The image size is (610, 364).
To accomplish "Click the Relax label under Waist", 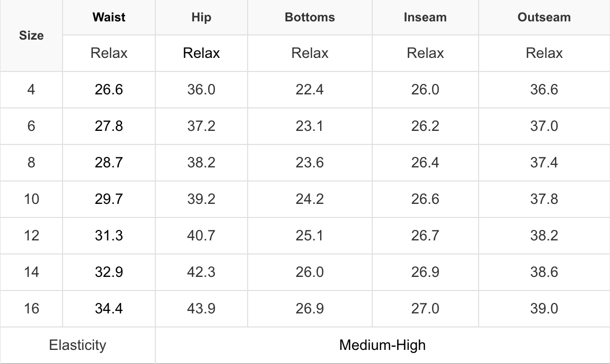I will [109, 53].
